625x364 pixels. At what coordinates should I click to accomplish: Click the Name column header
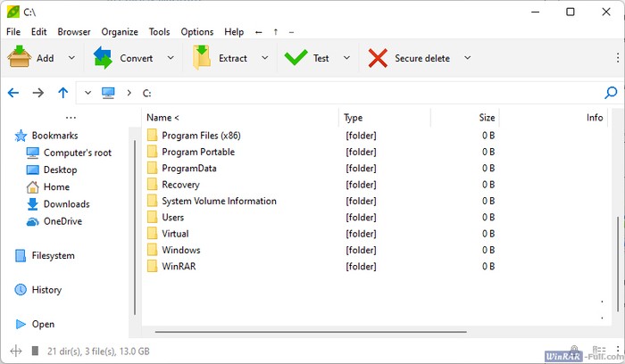click(x=162, y=118)
